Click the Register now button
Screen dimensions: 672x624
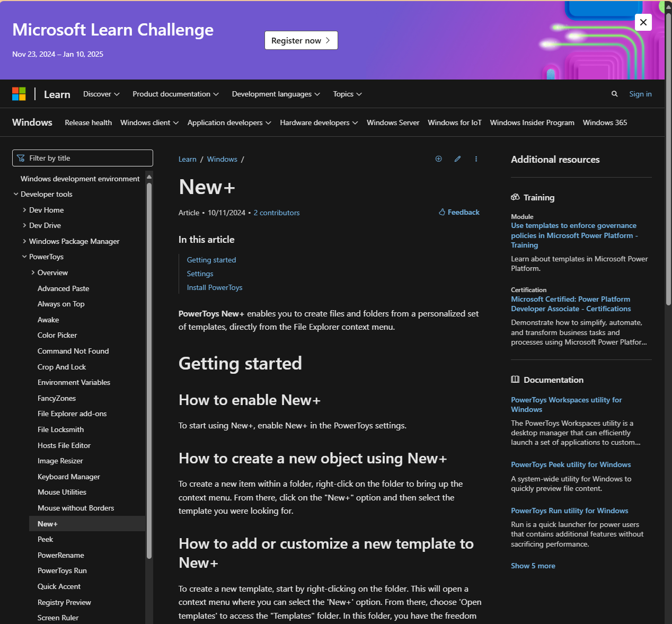pyautogui.click(x=301, y=40)
